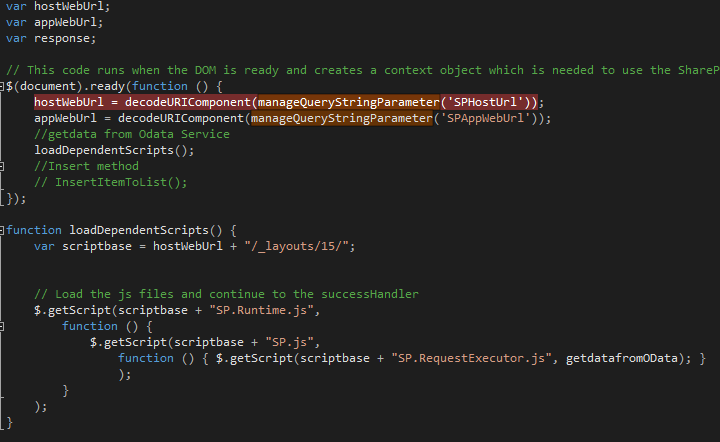Click the '//Insert method' comment text

point(86,166)
